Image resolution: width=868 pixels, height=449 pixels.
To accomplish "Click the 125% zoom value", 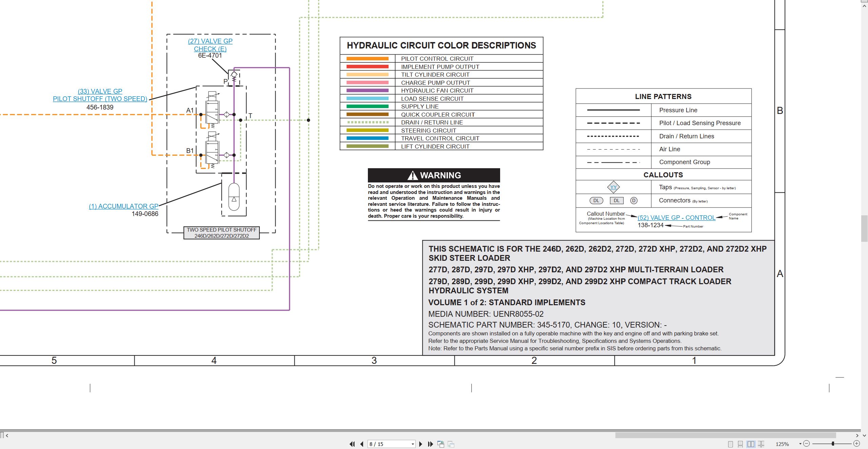I will (x=782, y=444).
